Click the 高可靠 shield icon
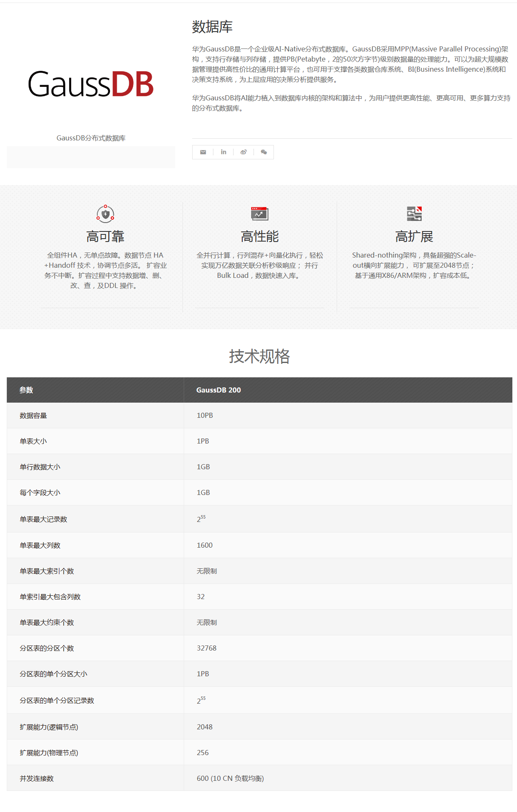The height and width of the screenshot is (812, 517). pos(105,214)
